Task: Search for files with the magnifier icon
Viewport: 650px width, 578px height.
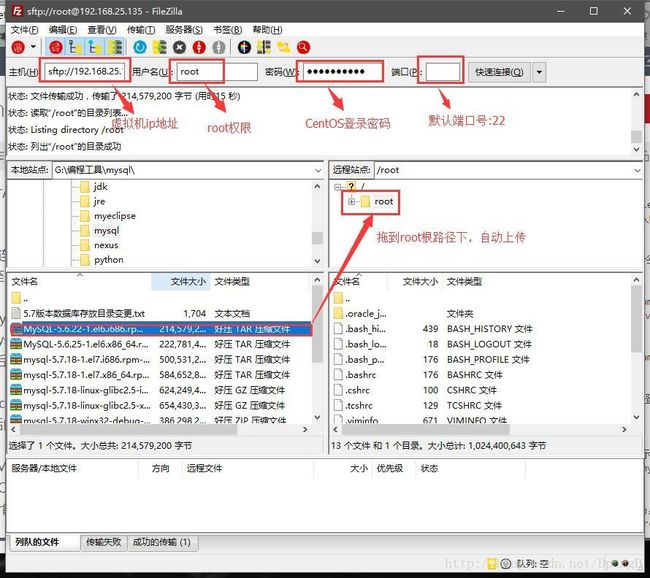Action: 303,47
